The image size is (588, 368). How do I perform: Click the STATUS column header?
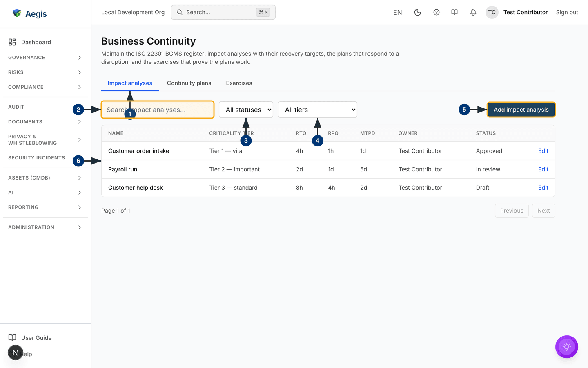(x=486, y=133)
